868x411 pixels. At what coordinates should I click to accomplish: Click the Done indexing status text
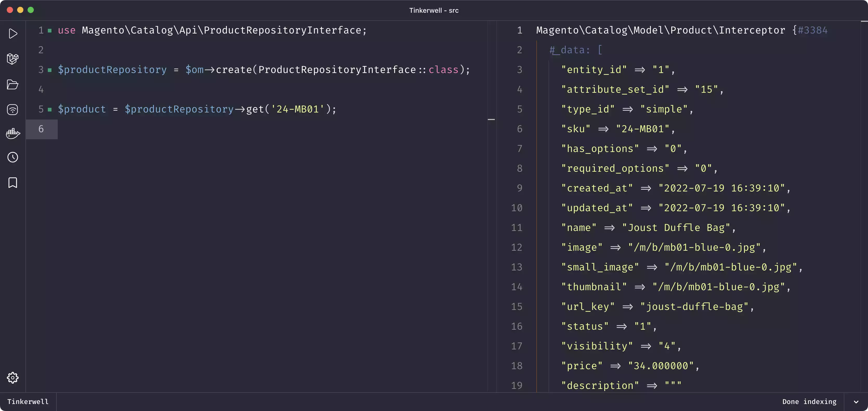tap(809, 402)
